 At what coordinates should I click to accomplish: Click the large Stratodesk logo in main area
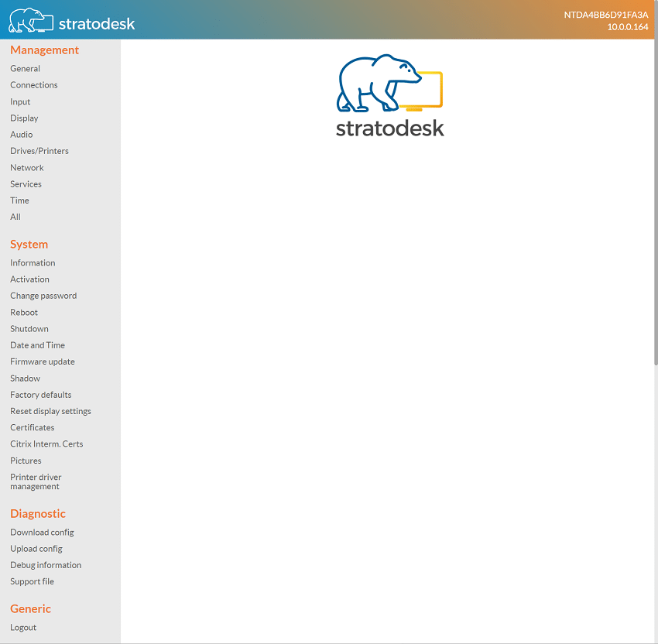pos(390,96)
